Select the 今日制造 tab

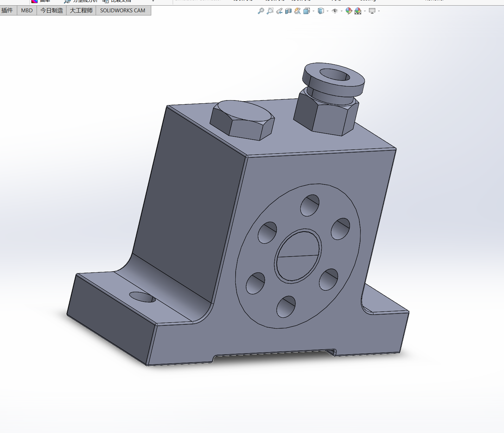tap(51, 11)
